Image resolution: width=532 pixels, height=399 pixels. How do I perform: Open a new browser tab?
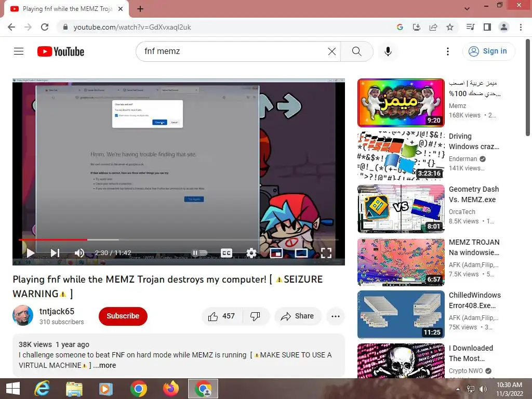point(140,9)
